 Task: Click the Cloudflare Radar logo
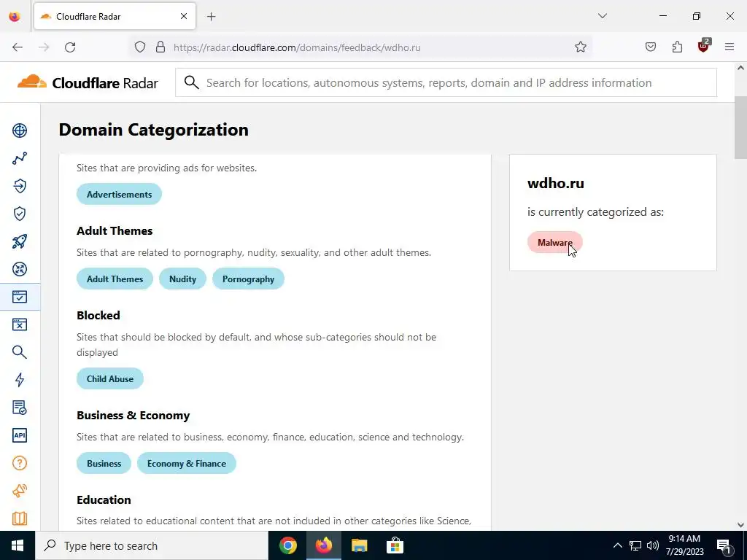point(88,83)
